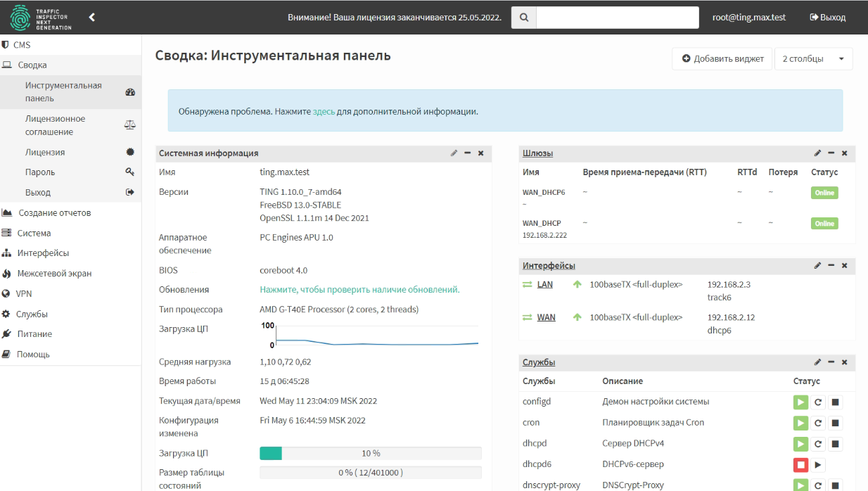This screenshot has width=868, height=491.
Task: Select Инструментальная панель in sidebar
Action: click(70, 92)
